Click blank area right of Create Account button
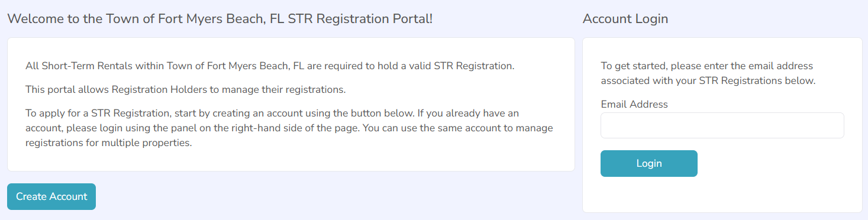The image size is (868, 220). pyautogui.click(x=331, y=196)
